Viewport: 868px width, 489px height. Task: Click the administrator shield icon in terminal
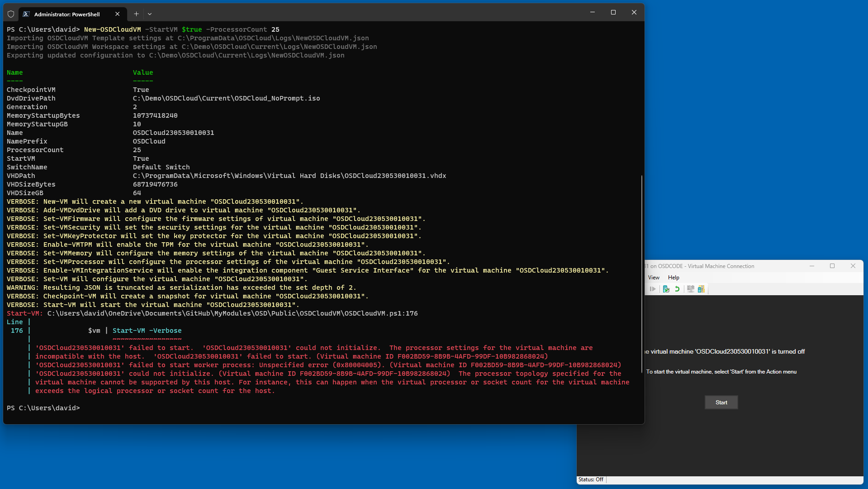[11, 14]
